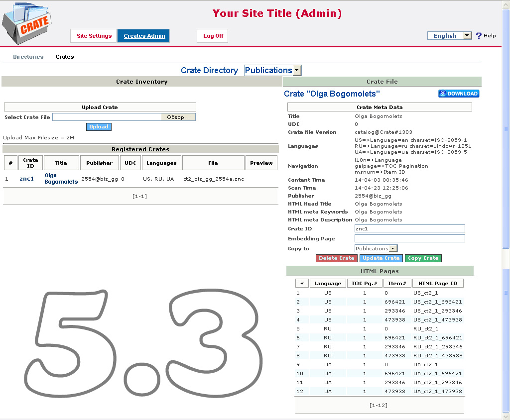Image resolution: width=510 pixels, height=420 pixels.
Task: Switch to the Crates Admin tab
Action: pos(144,36)
